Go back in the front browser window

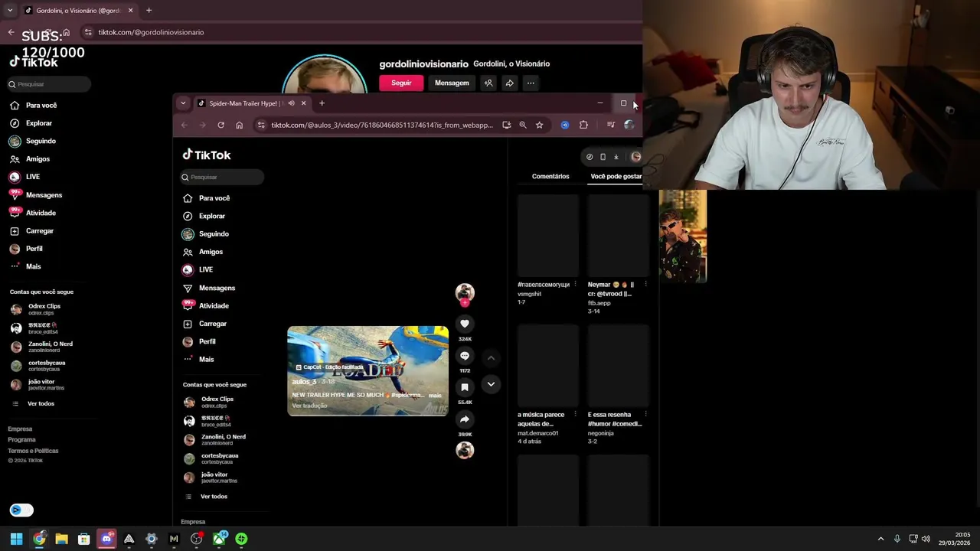point(184,125)
